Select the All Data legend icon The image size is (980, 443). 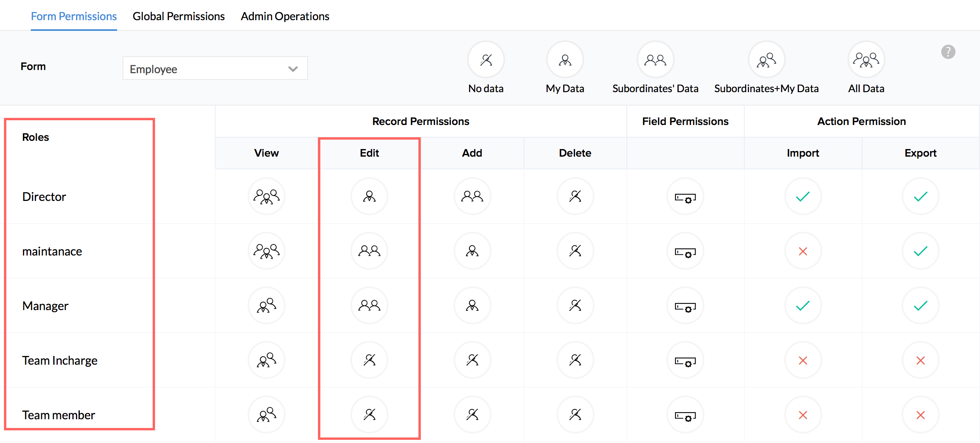point(866,60)
